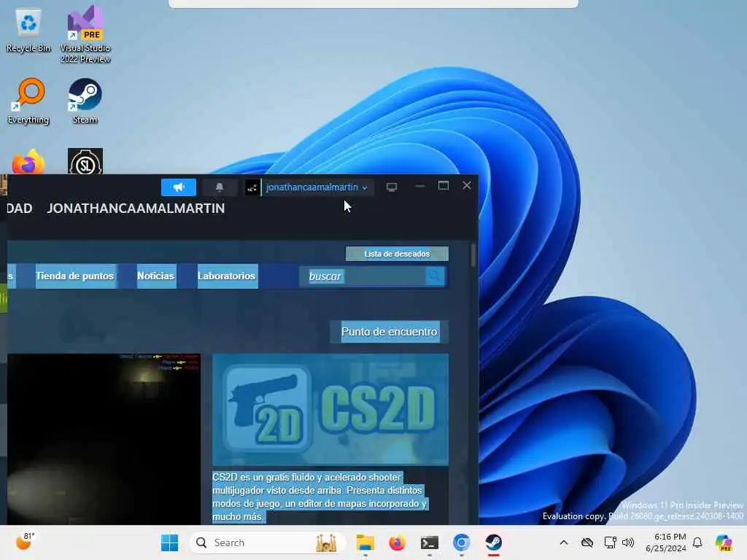This screenshot has width=747, height=560.
Task: Switch Steam to Big Picture mode icon
Action: 392,187
